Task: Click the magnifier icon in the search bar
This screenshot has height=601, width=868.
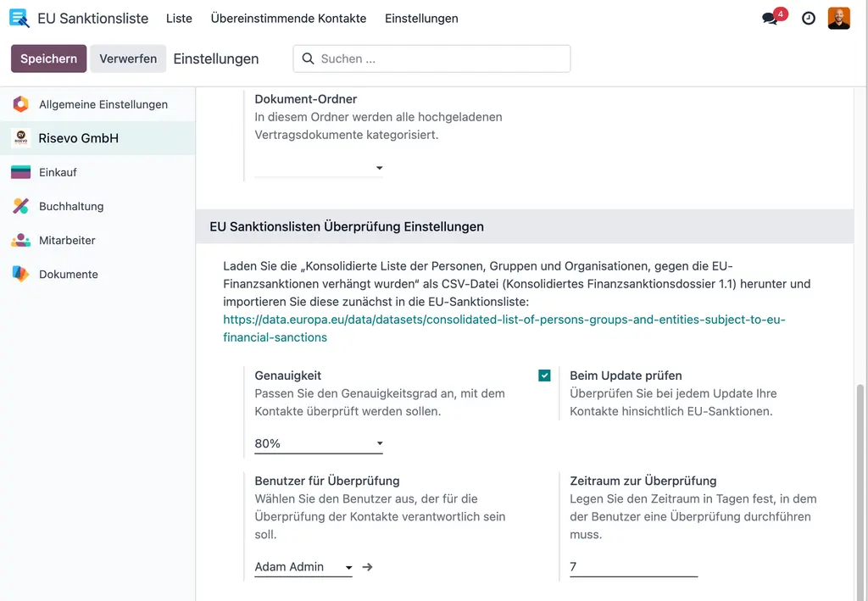Action: pyautogui.click(x=309, y=58)
